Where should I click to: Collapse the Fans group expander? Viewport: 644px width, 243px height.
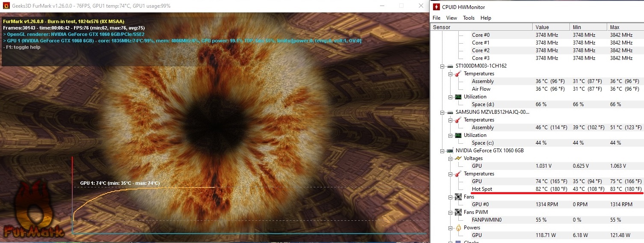[451, 197]
